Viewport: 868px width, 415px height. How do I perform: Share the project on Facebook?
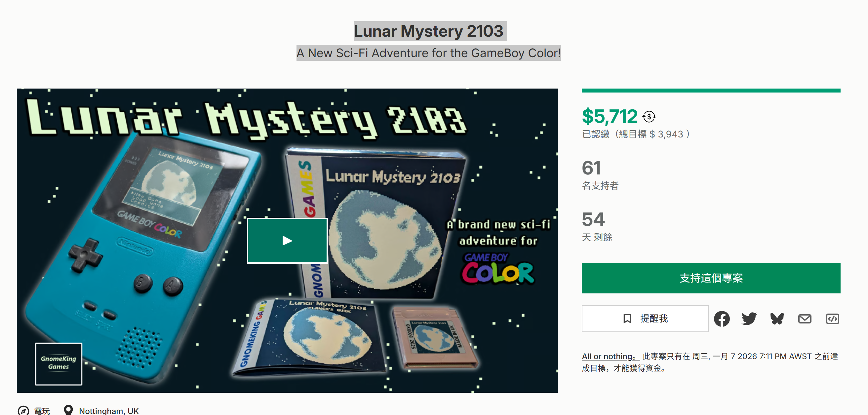722,319
